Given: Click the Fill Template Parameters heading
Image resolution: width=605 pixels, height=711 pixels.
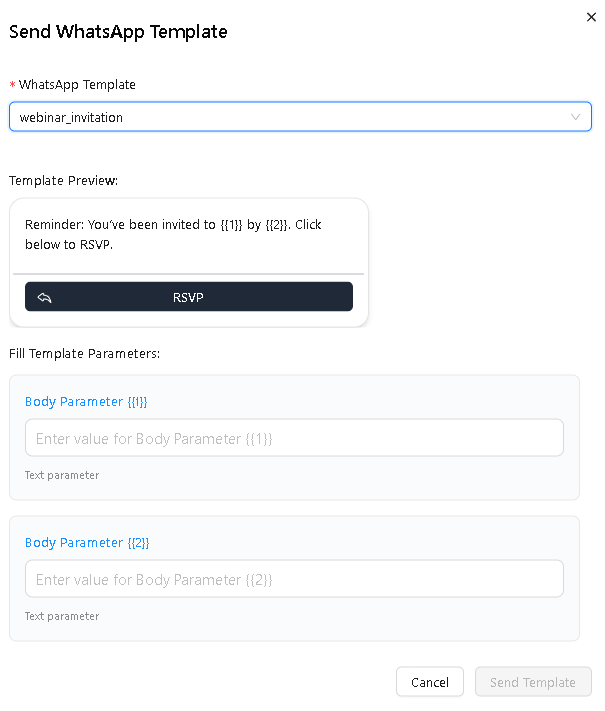Looking at the screenshot, I should pos(84,354).
